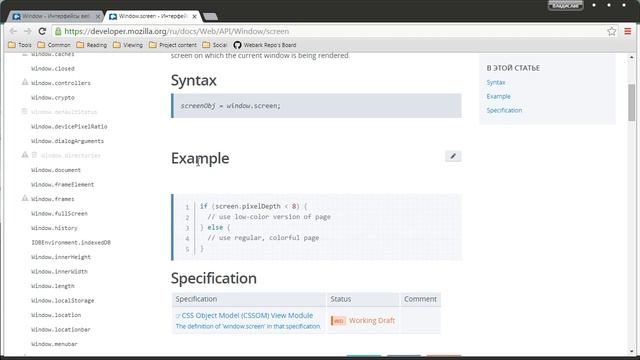Screen dimensions: 640x360
Task: Open the greyed Window.directories sidebar entry
Action: pyautogui.click(x=71, y=156)
